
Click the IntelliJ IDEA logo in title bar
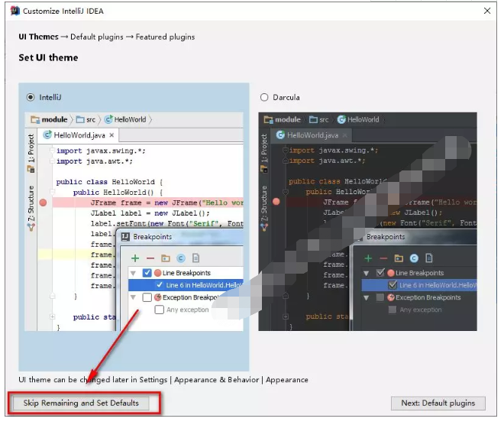tap(15, 11)
